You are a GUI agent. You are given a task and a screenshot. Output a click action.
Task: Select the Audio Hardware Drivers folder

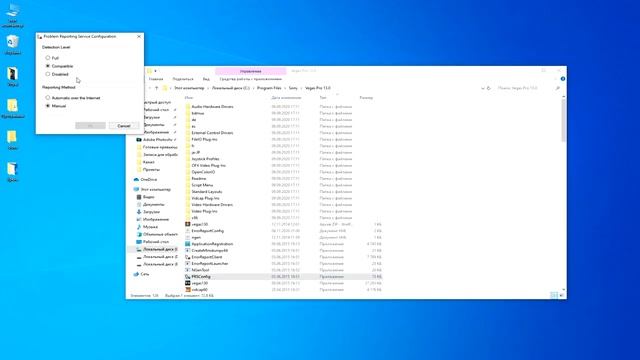[x=212, y=107]
